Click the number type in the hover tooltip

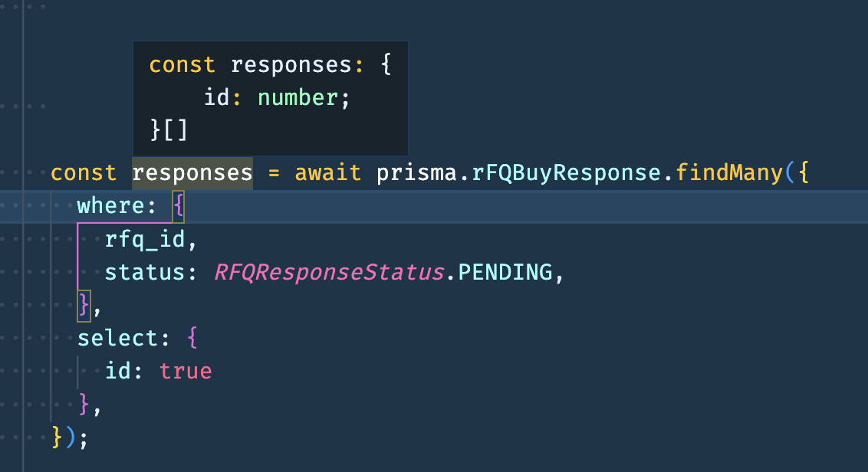[x=298, y=98]
